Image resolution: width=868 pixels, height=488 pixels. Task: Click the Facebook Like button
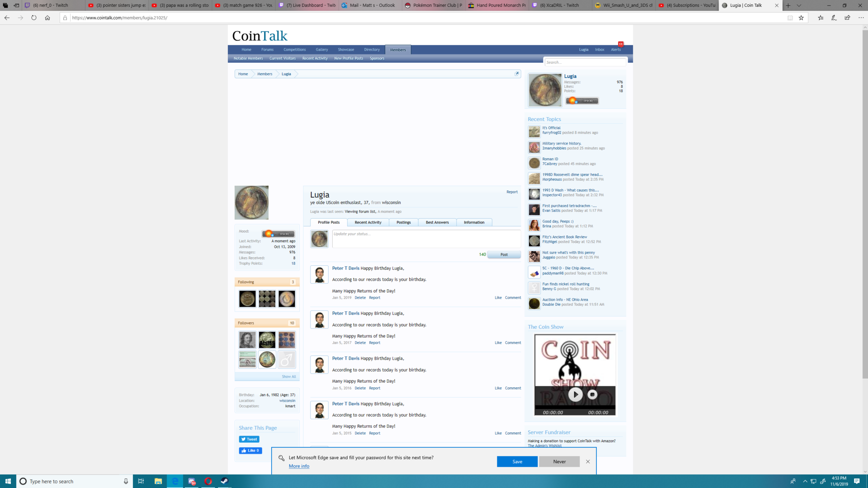point(250,450)
